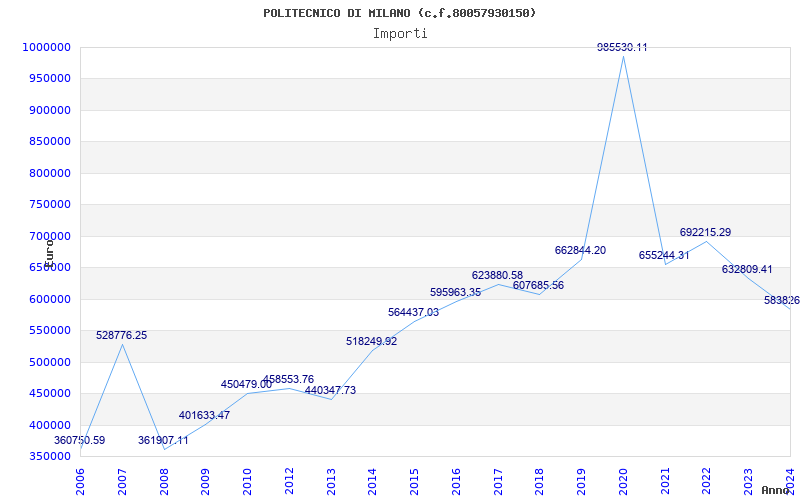Click the y-axis value 800000

[x=49, y=173]
